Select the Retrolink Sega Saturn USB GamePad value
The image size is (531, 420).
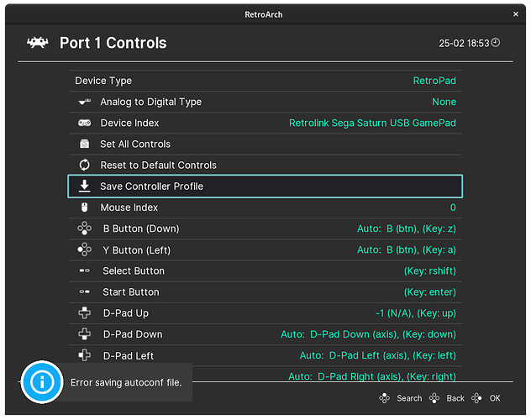click(x=372, y=123)
